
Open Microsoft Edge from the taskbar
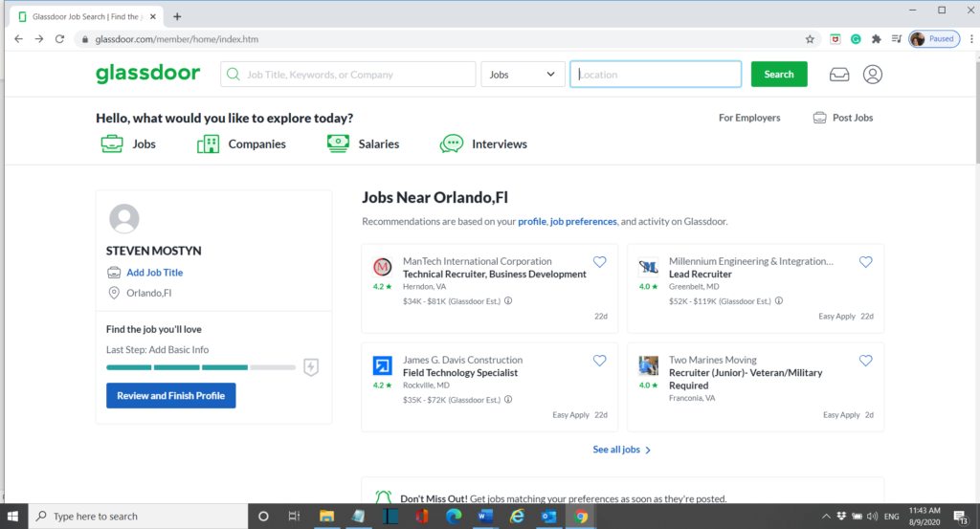(x=454, y=516)
